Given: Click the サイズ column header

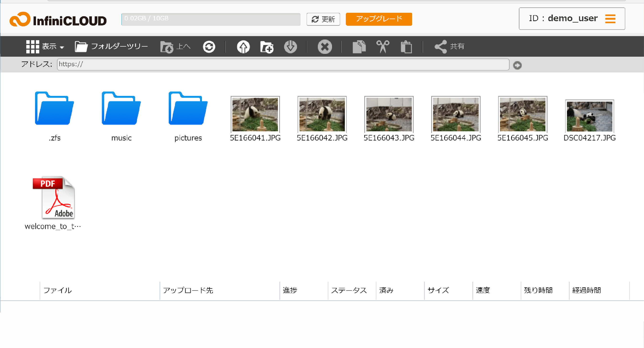Looking at the screenshot, I should pyautogui.click(x=449, y=290).
